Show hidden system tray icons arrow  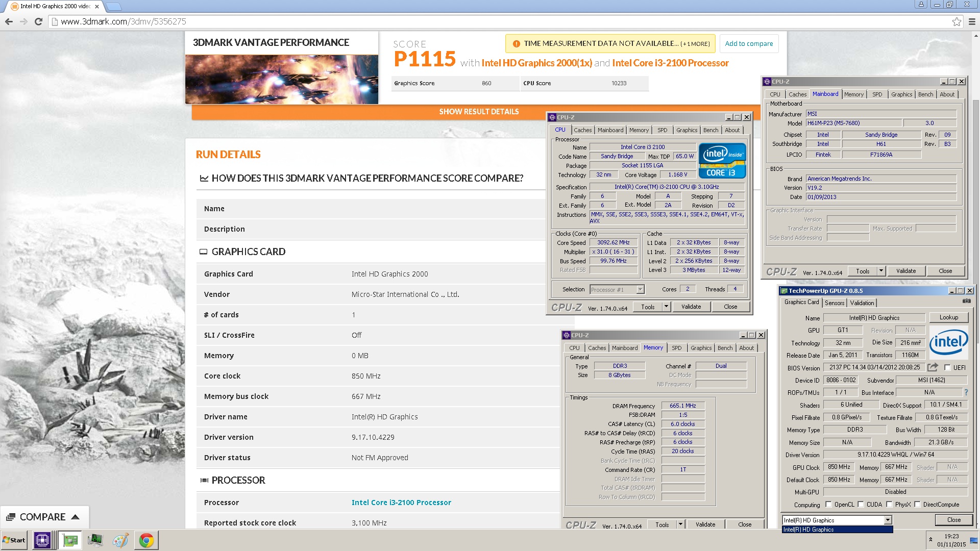click(930, 540)
